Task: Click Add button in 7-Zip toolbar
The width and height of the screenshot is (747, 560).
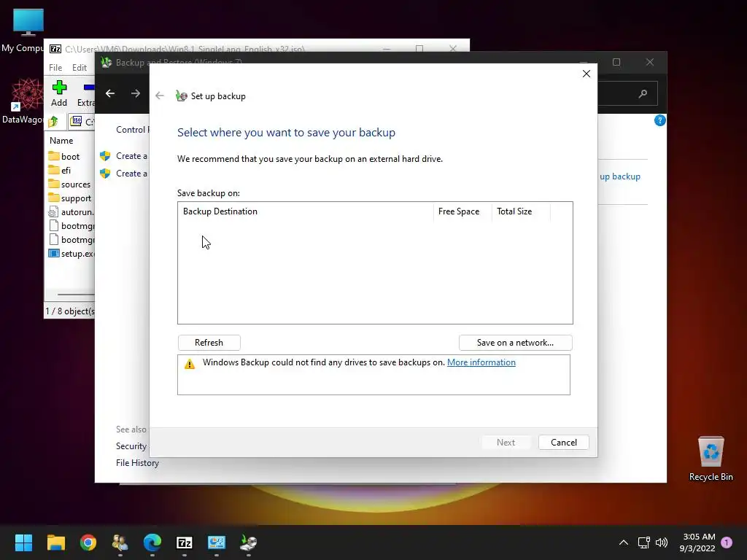Action: tap(59, 93)
